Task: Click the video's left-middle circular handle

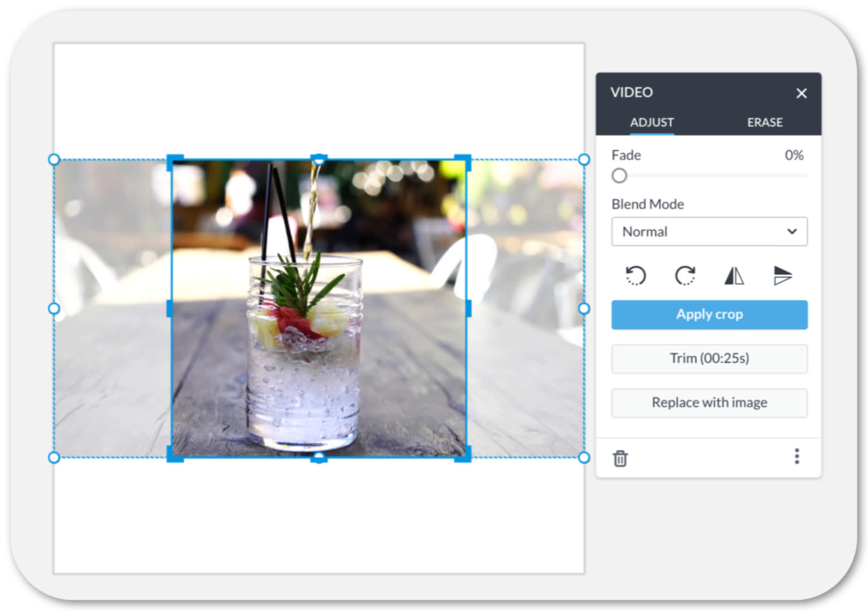Action: tap(54, 308)
